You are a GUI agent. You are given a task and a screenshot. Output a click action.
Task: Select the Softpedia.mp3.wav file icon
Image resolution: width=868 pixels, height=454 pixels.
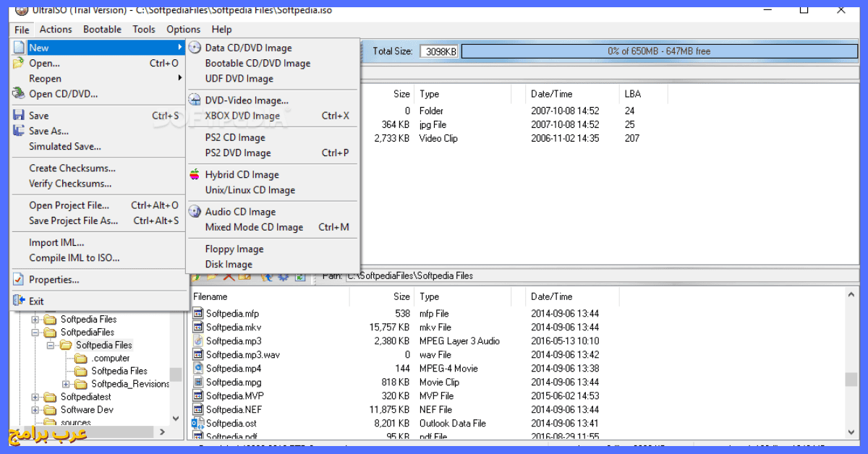click(x=198, y=354)
